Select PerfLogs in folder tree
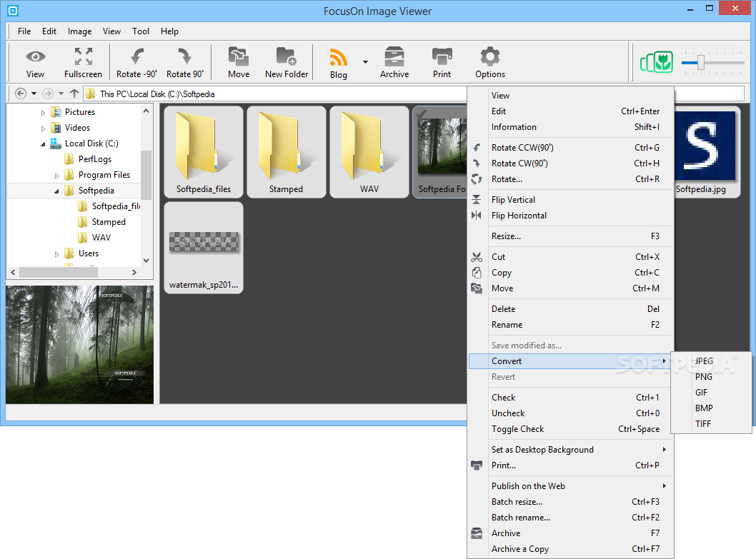Screen dimensions: 756x559 coord(95,159)
